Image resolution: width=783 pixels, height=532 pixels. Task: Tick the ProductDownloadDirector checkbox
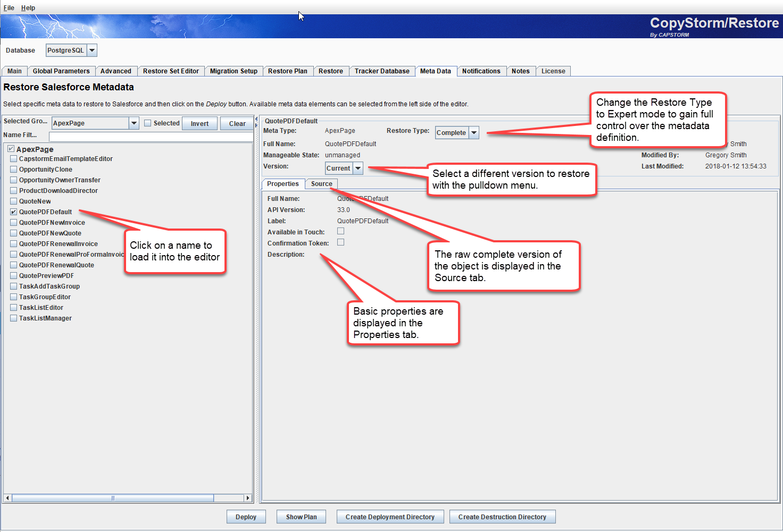14,191
